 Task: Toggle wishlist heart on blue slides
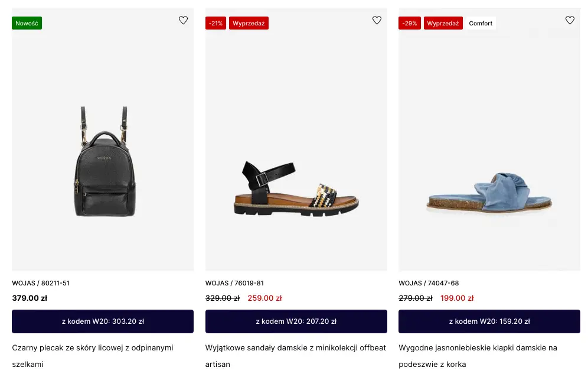[570, 21]
